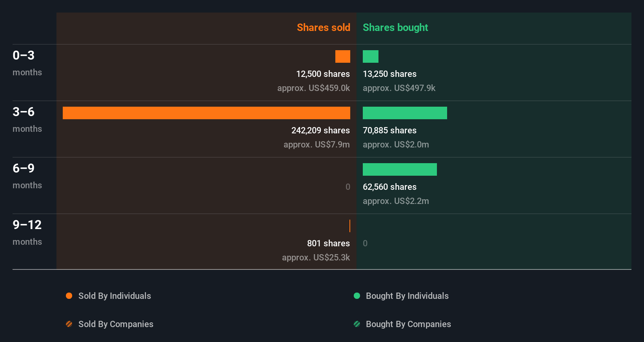Click the striped Sold By Companies legend icon
The height and width of the screenshot is (342, 644).
click(x=69, y=324)
